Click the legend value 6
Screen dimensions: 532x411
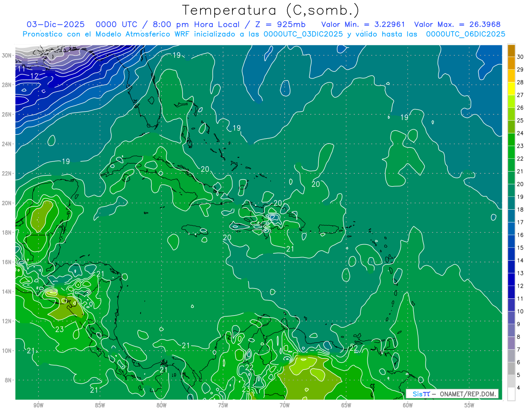click(x=519, y=362)
